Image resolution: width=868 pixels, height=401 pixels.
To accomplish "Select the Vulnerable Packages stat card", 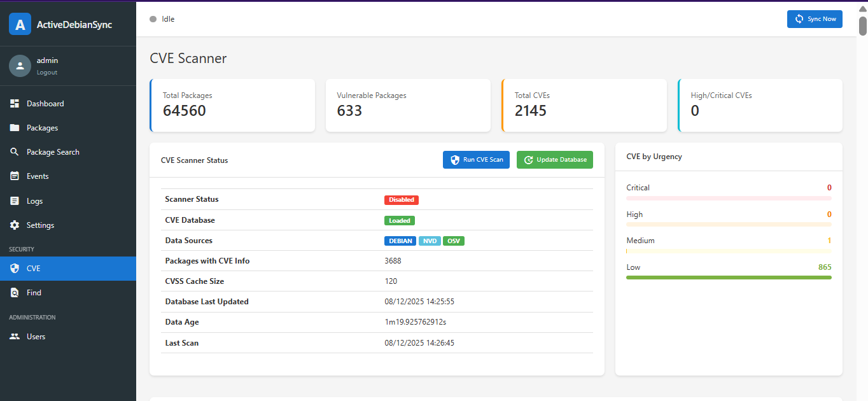I will [x=408, y=105].
